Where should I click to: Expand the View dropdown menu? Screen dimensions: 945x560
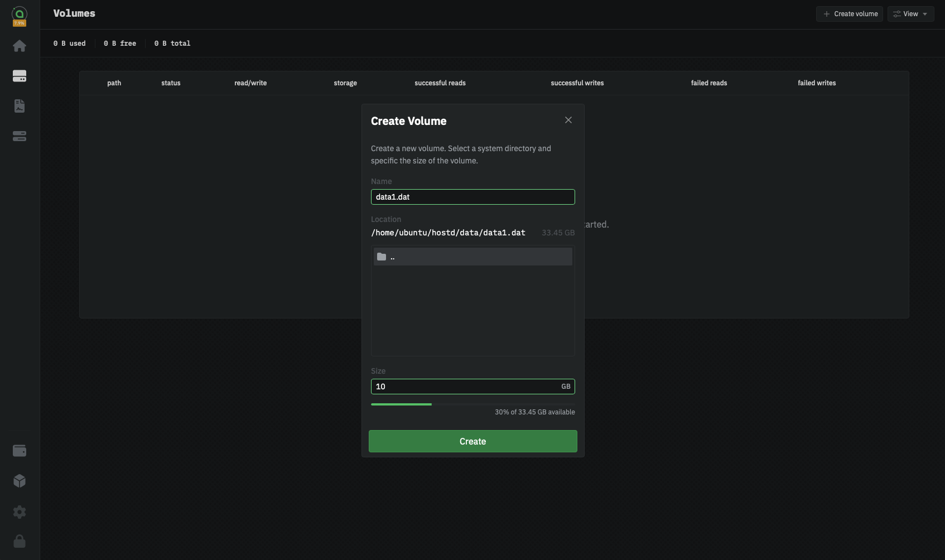tap(910, 14)
